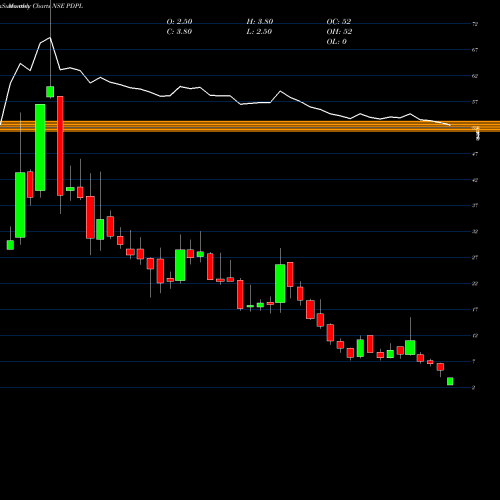
Task: Click the 12 price axis label
Action: click(475, 335)
